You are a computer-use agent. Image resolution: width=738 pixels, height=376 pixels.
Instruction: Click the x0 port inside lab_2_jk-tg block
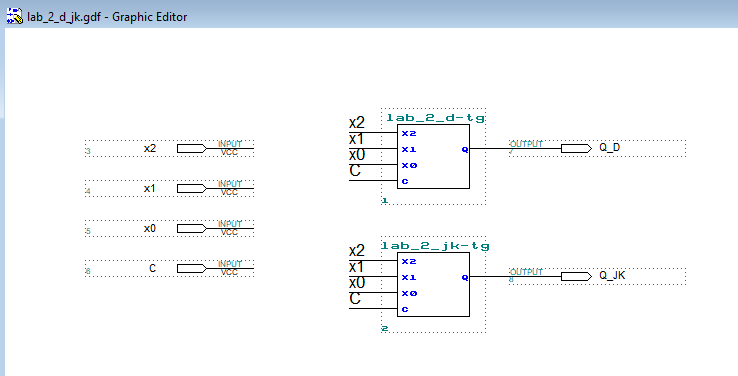[x=409, y=293]
